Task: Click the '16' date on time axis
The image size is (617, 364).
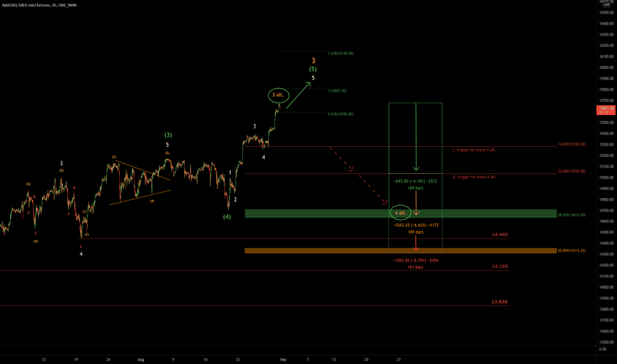Action: coord(205,359)
